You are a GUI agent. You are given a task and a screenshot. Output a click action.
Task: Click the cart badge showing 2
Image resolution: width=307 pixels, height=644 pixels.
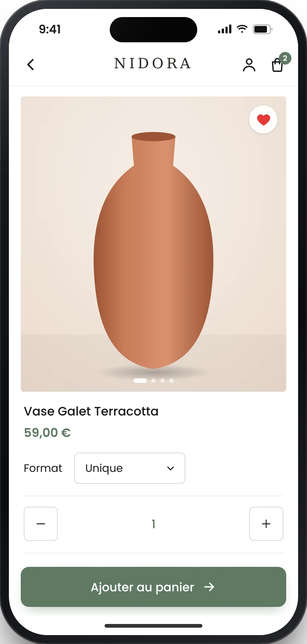pos(285,58)
